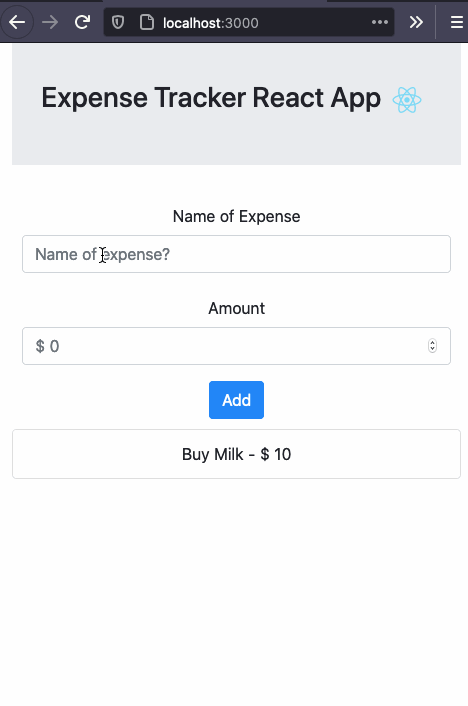Increase amount with stepper up arrow
Image resolution: width=468 pixels, height=706 pixels.
(x=432, y=343)
